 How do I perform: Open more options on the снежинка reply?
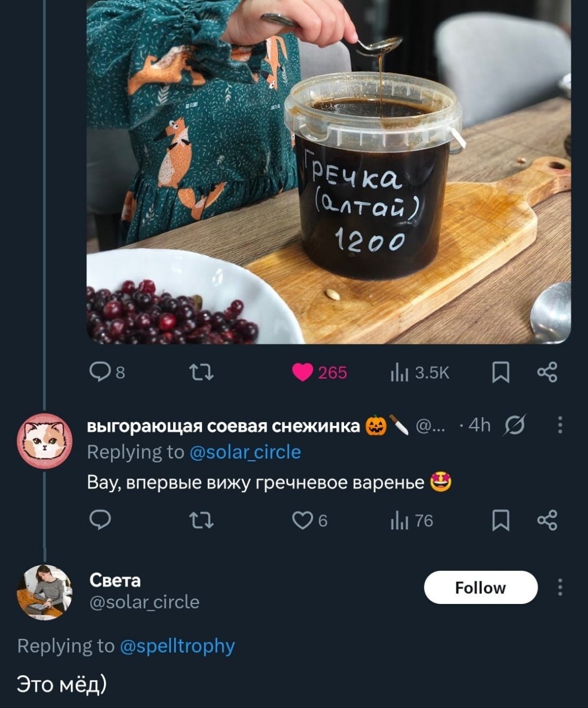click(x=560, y=425)
